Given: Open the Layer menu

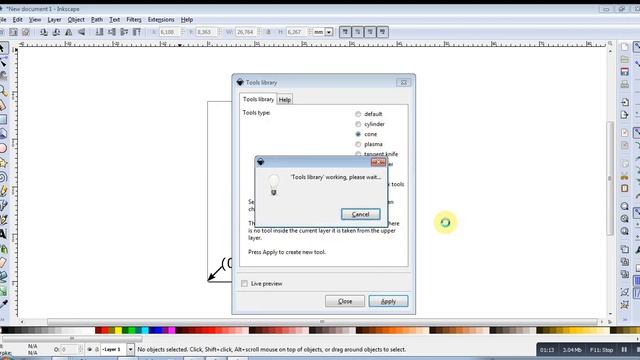Looking at the screenshot, I should [54, 20].
